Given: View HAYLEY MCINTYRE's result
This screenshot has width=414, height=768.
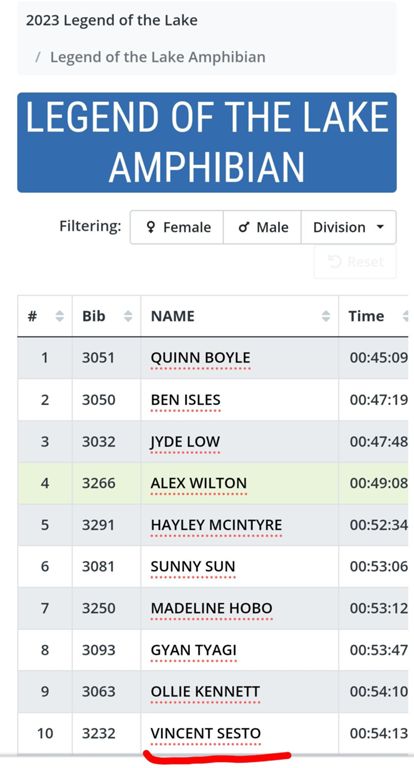Looking at the screenshot, I should [216, 525].
